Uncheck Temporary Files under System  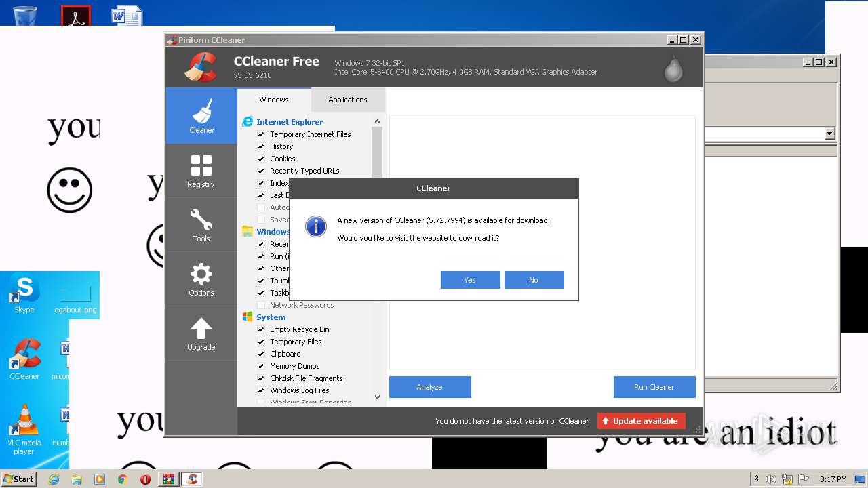tap(261, 342)
